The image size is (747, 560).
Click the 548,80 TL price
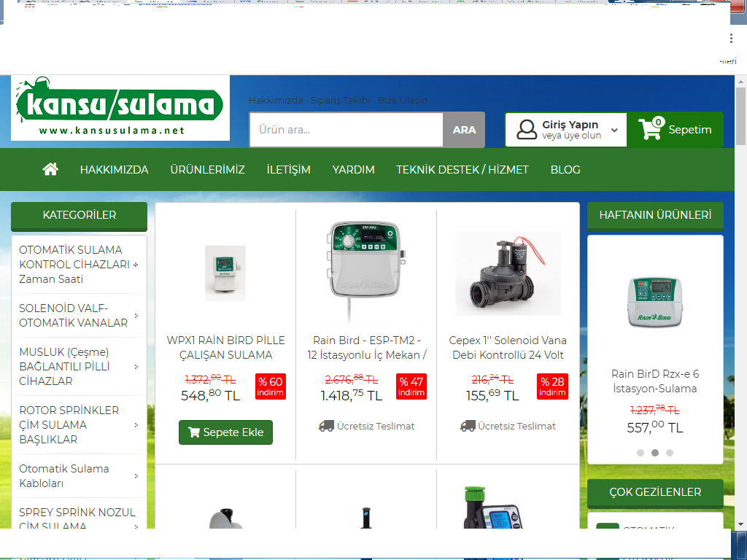[210, 395]
